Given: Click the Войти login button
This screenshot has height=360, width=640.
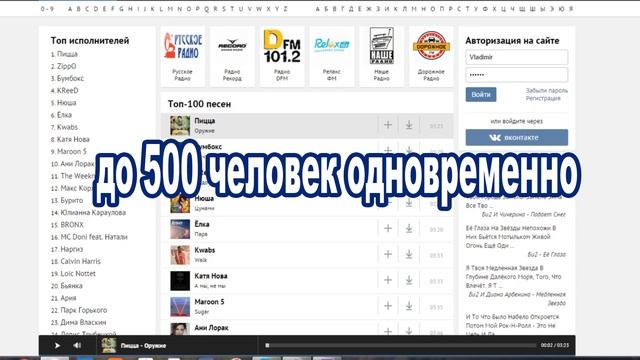Looking at the screenshot, I should 481,94.
